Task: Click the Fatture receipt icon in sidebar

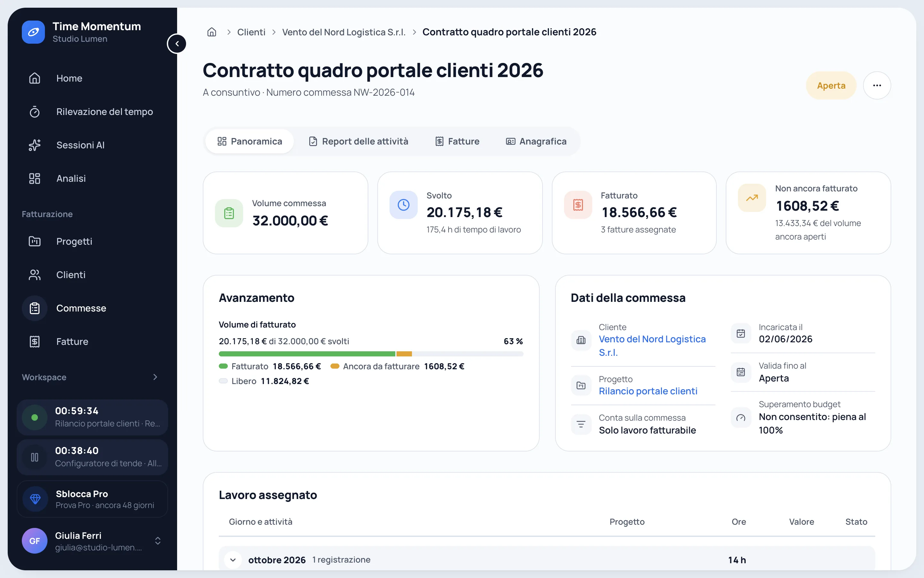Action: [x=35, y=341]
